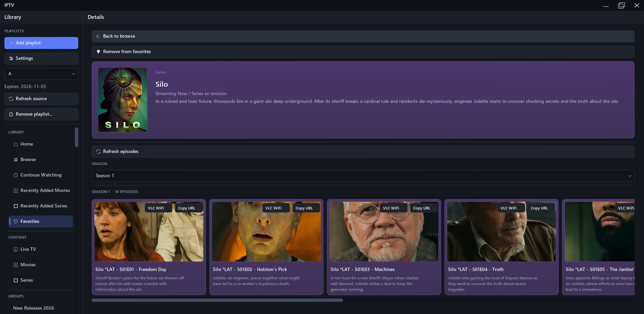Open S01E03 Machines episode thumbnail
The image size is (644, 314).
(384, 232)
